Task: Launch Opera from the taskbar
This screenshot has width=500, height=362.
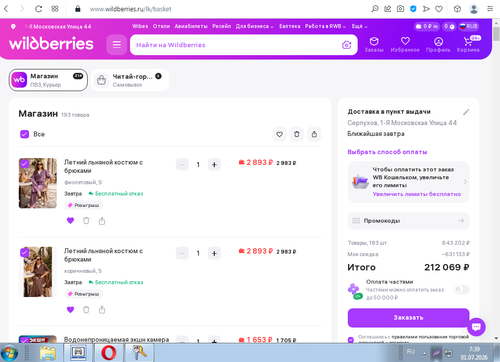Action: click(x=109, y=353)
